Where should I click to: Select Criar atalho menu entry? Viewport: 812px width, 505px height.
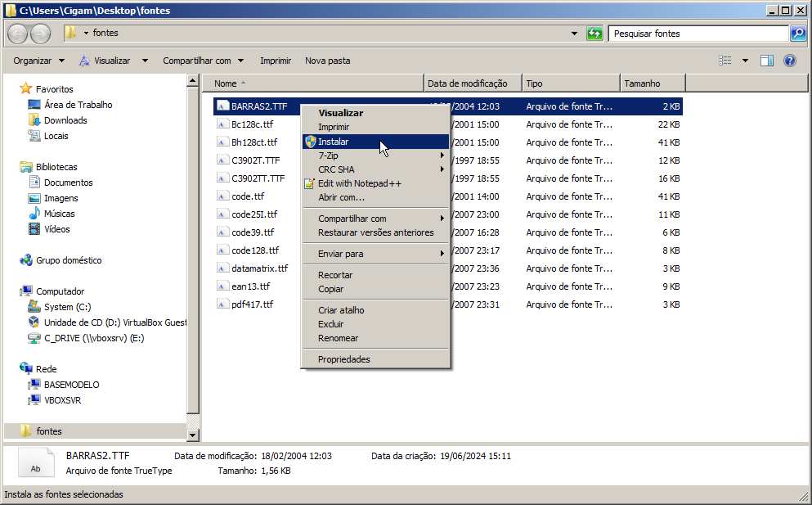(375, 310)
